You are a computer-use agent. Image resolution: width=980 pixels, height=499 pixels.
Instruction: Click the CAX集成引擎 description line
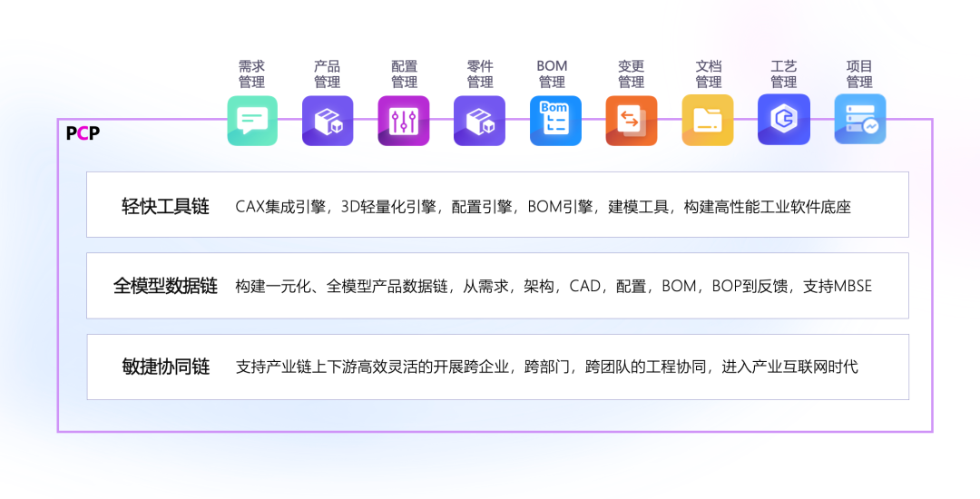pyautogui.click(x=544, y=207)
